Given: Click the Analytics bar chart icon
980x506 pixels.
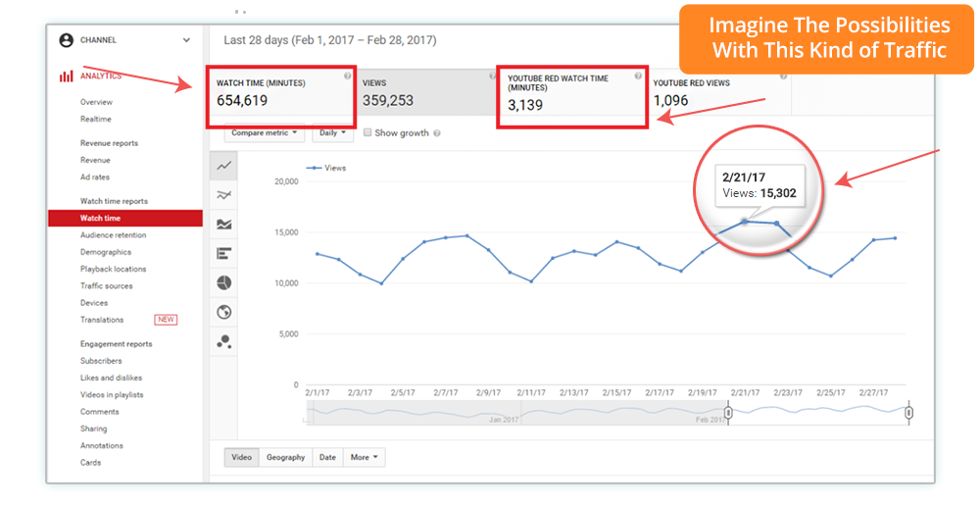Looking at the screenshot, I should 66,76.
